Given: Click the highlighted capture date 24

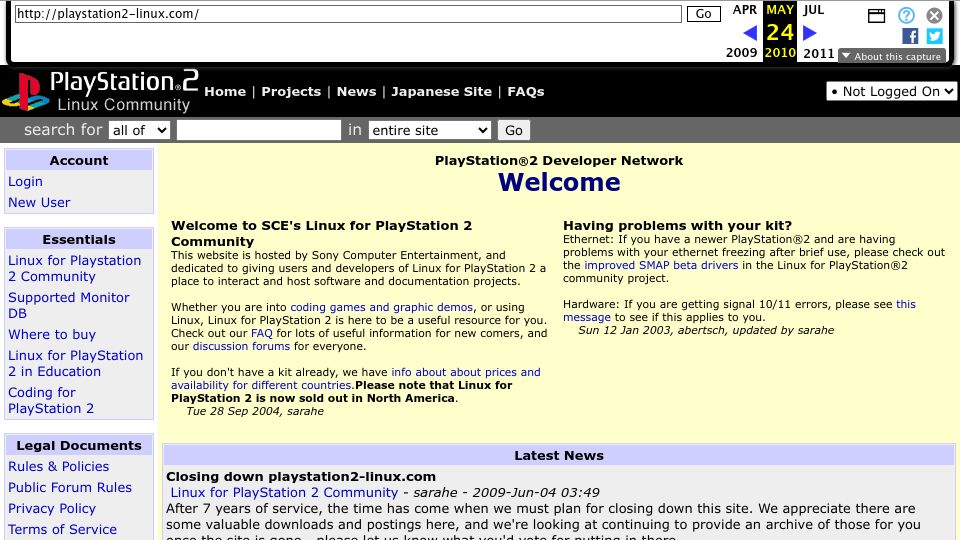Looking at the screenshot, I should coord(779,32).
